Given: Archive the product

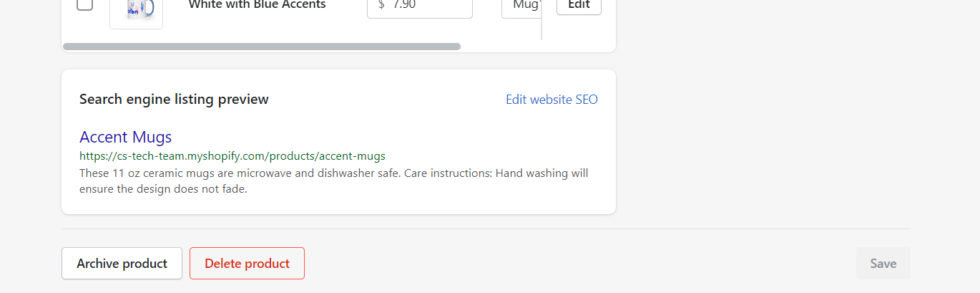Looking at the screenshot, I should (x=122, y=264).
